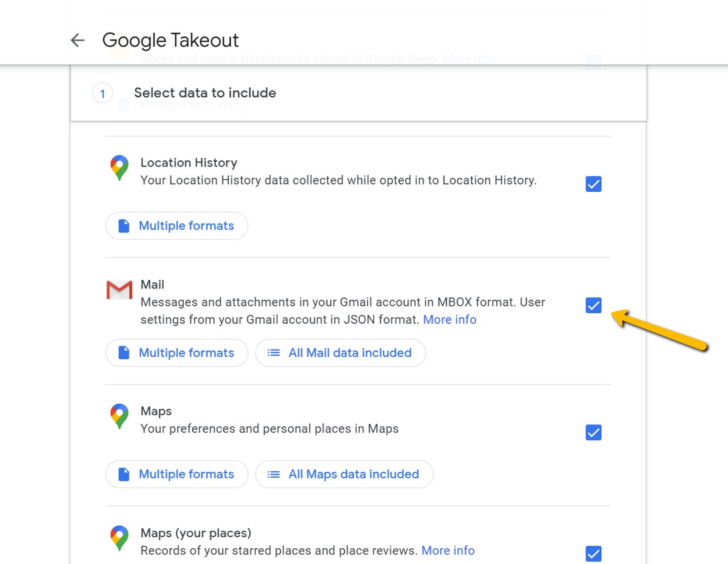Uncheck the Mail checkbox
Image resolution: width=728 pixels, height=564 pixels.
(x=593, y=305)
